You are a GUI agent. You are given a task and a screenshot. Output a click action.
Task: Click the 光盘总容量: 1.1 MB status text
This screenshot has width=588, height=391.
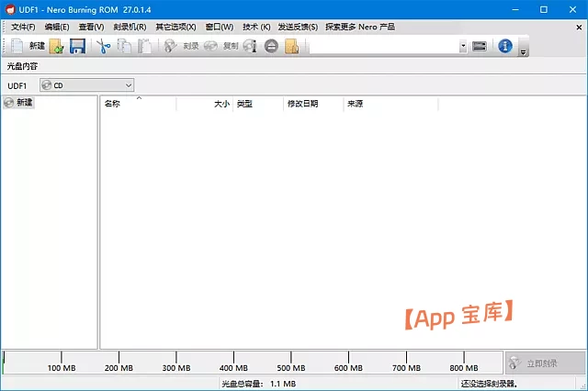pos(258,384)
